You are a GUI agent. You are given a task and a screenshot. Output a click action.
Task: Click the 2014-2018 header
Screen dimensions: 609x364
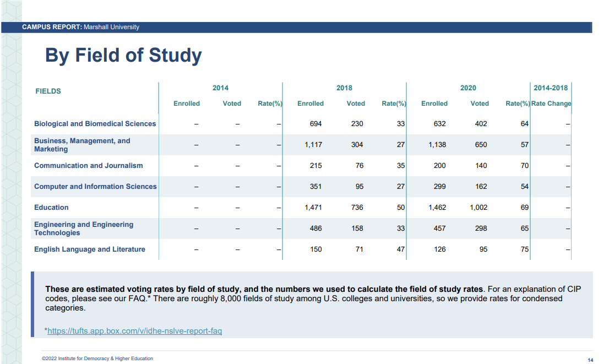coord(550,88)
